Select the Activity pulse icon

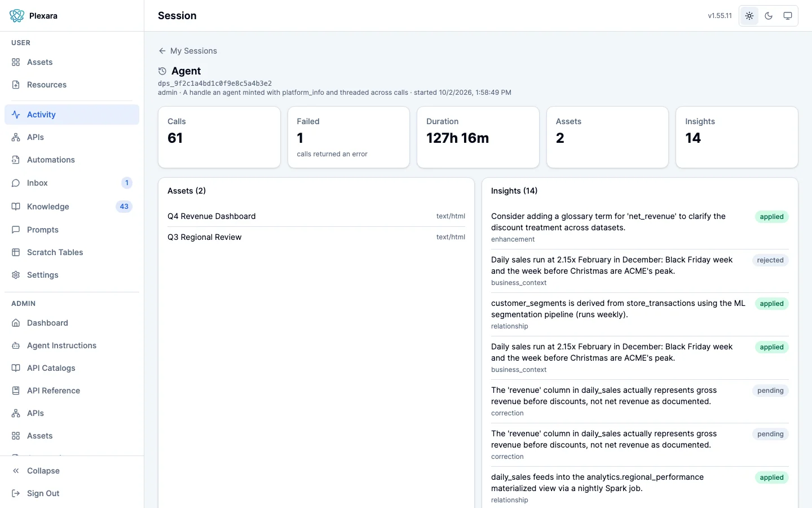coord(16,115)
